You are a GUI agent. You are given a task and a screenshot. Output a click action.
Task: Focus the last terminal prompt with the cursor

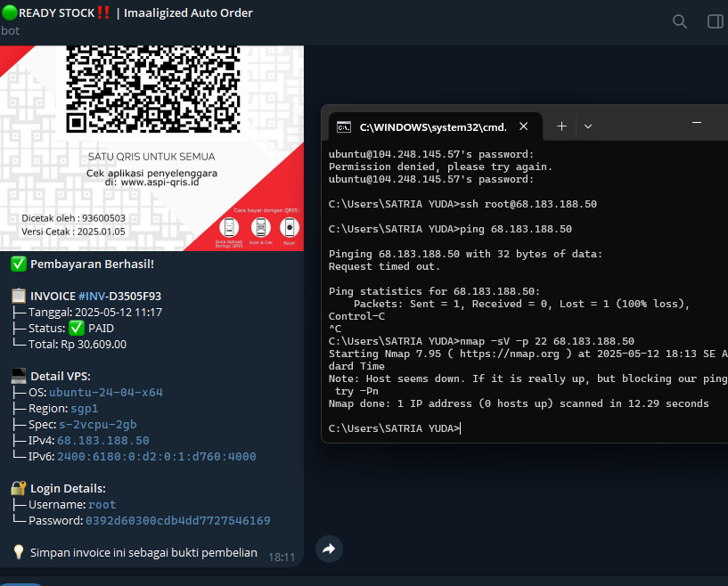tap(395, 428)
